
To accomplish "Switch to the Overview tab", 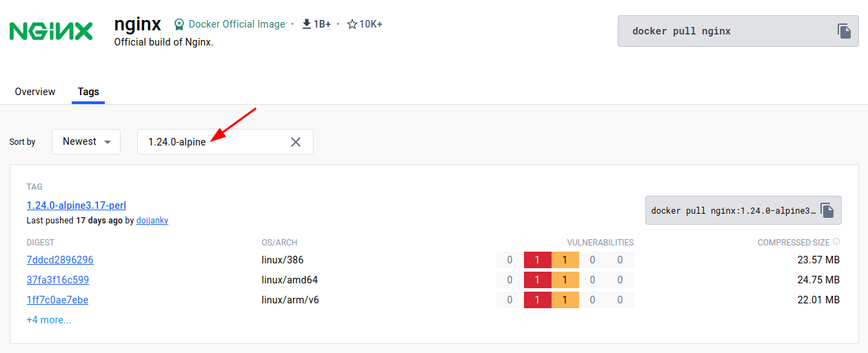I will (x=35, y=92).
